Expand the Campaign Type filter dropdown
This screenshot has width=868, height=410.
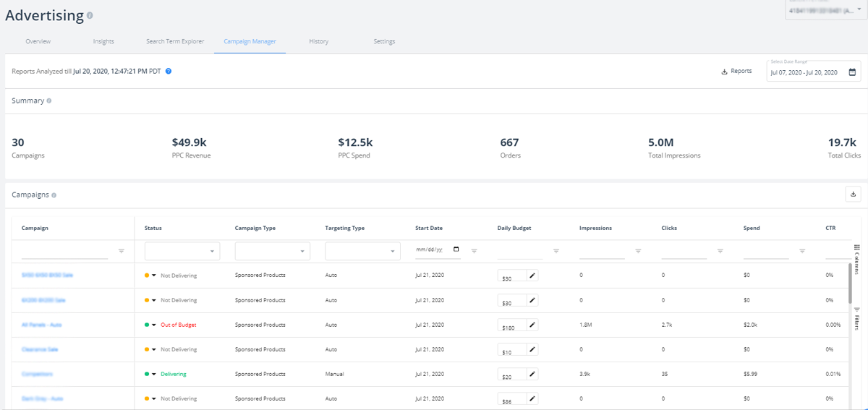pyautogui.click(x=272, y=251)
